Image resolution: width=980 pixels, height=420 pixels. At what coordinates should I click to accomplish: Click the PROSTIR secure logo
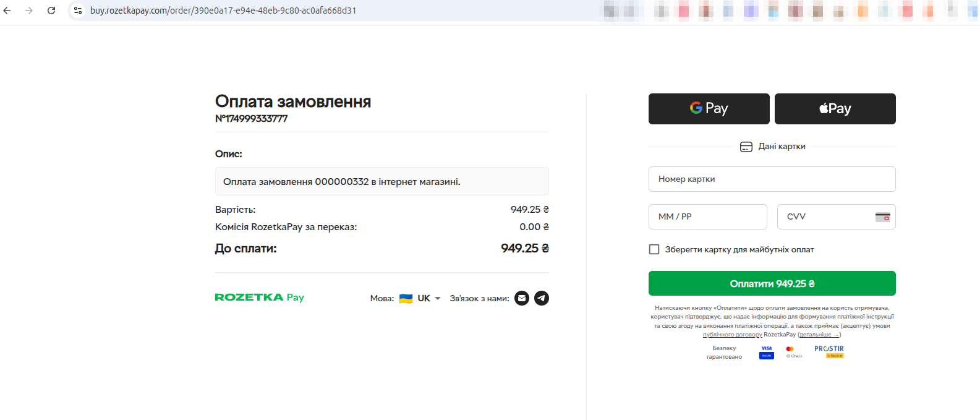(x=829, y=351)
